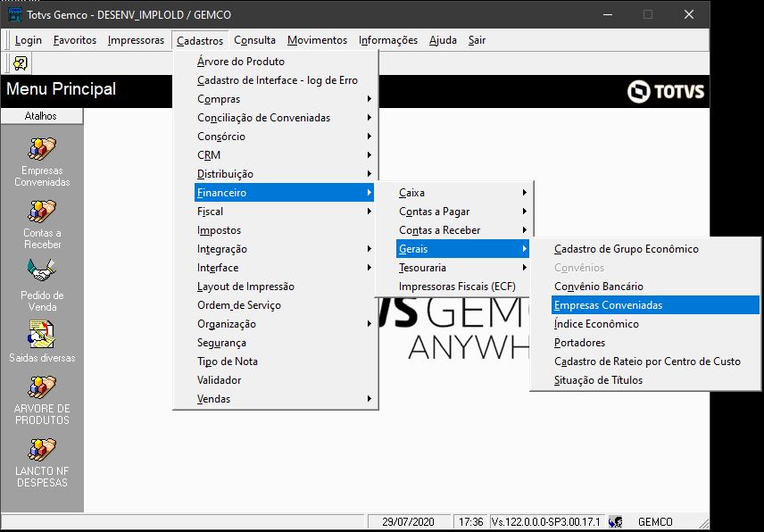Expand the Consórcio submenu

tap(284, 137)
